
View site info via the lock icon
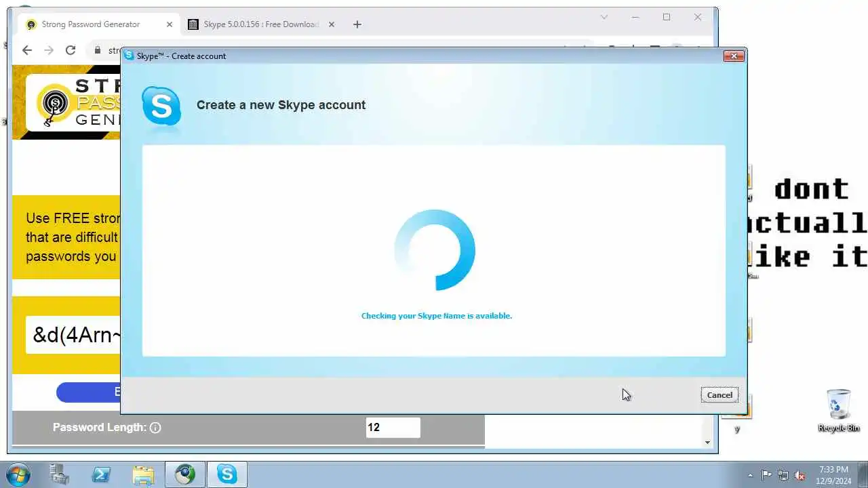coord(98,50)
